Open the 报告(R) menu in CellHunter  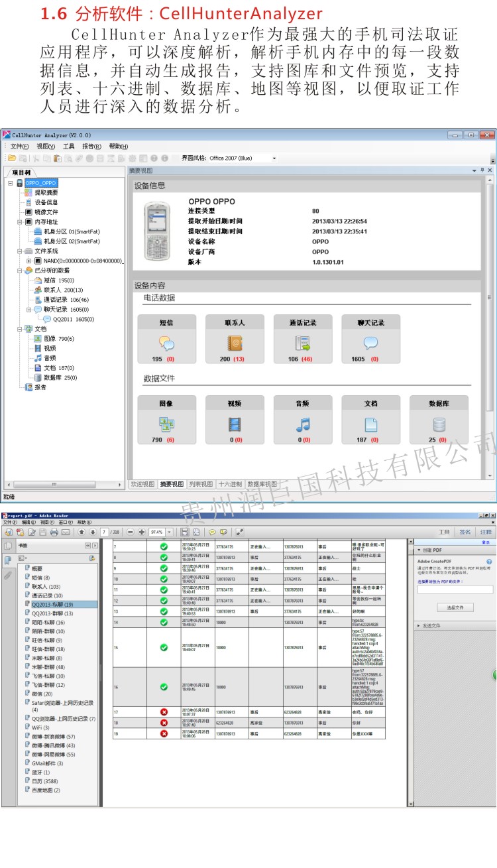click(x=91, y=147)
